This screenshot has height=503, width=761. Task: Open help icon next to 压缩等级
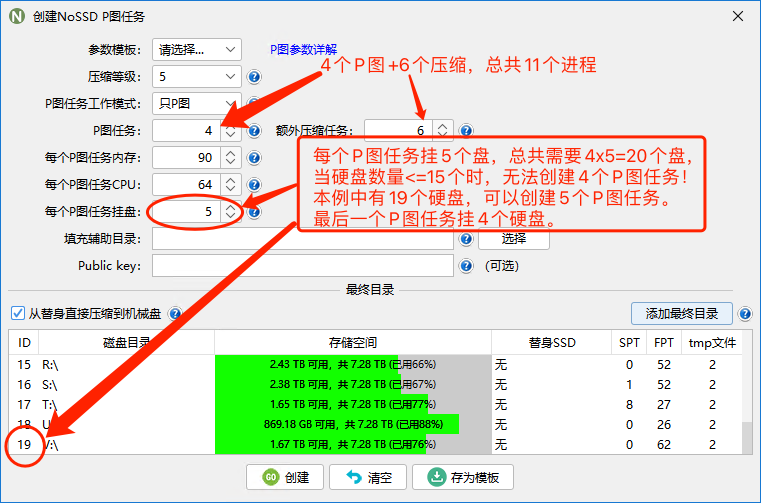point(254,77)
